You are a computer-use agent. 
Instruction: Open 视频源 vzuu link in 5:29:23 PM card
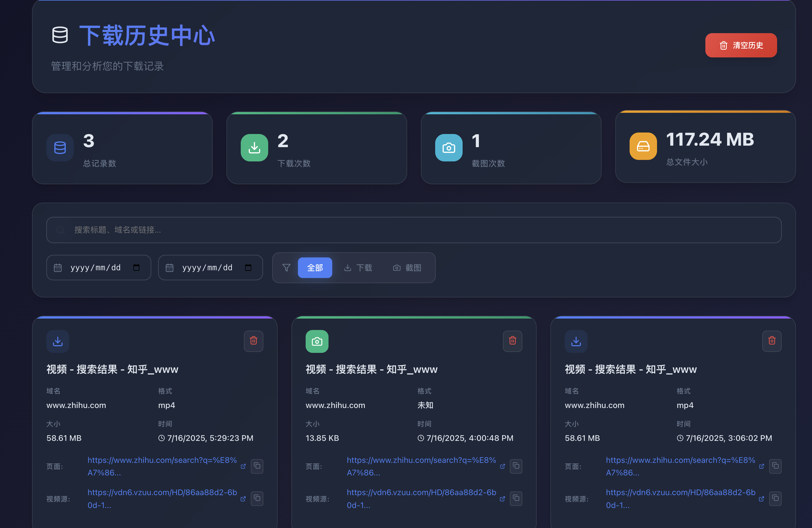(x=162, y=499)
